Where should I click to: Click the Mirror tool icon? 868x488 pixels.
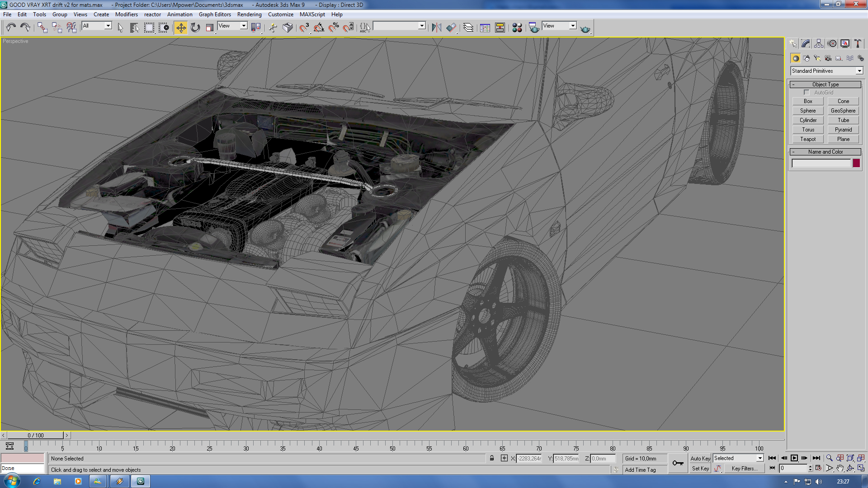tap(436, 28)
